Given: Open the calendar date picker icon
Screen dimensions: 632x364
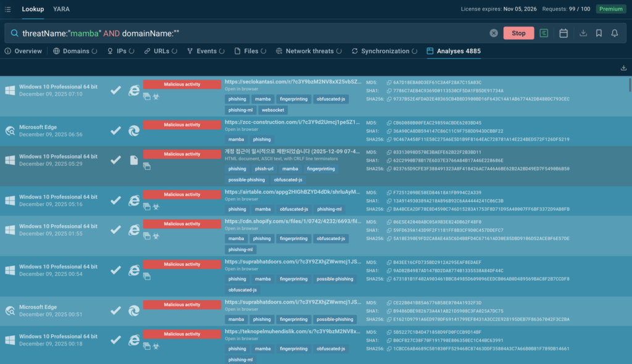Looking at the screenshot, I should pyautogui.click(x=563, y=33).
